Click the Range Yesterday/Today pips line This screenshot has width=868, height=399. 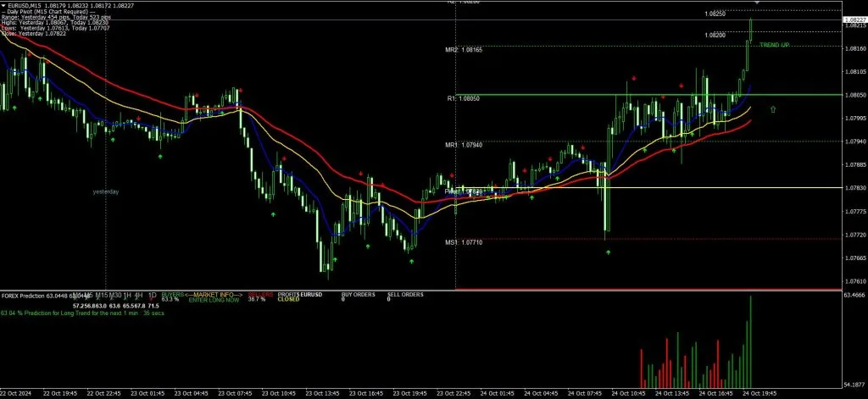coord(56,17)
